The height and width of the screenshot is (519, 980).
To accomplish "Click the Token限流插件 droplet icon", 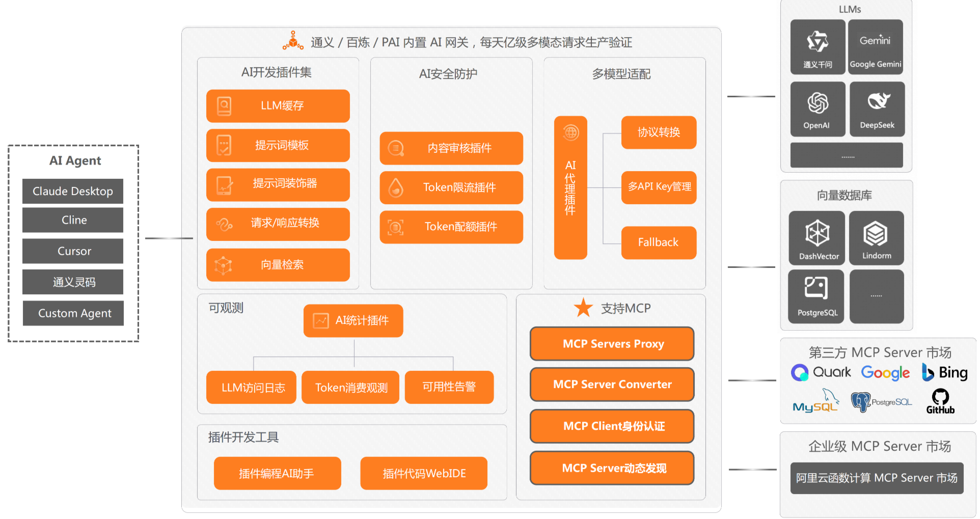I will click(x=396, y=187).
